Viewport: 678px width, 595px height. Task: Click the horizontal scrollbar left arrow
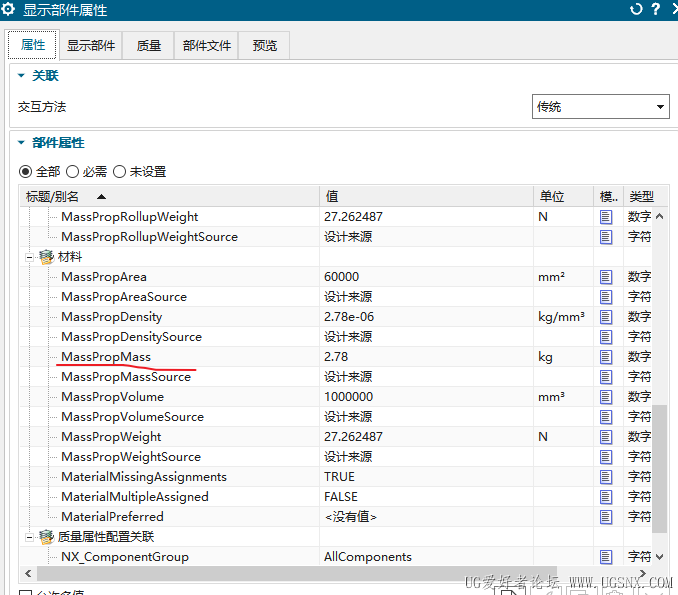[x=29, y=573]
